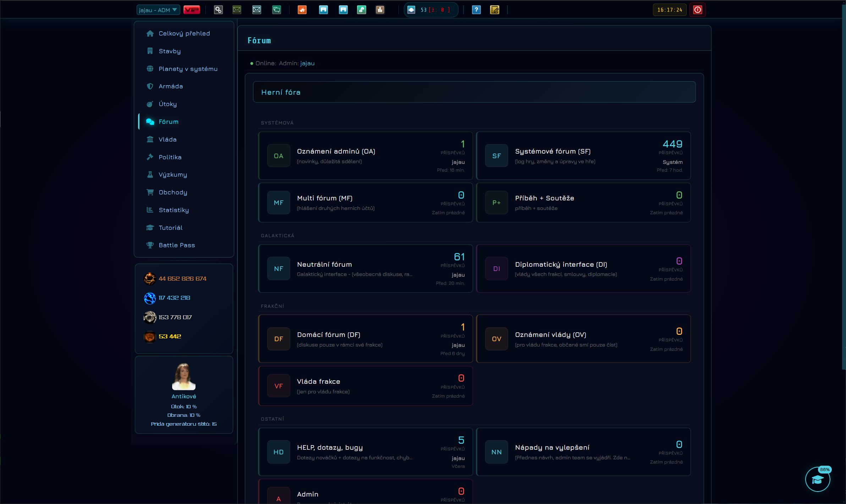Open the bar chart statistics toolbar icon
The height and width of the screenshot is (504, 846).
click(380, 10)
